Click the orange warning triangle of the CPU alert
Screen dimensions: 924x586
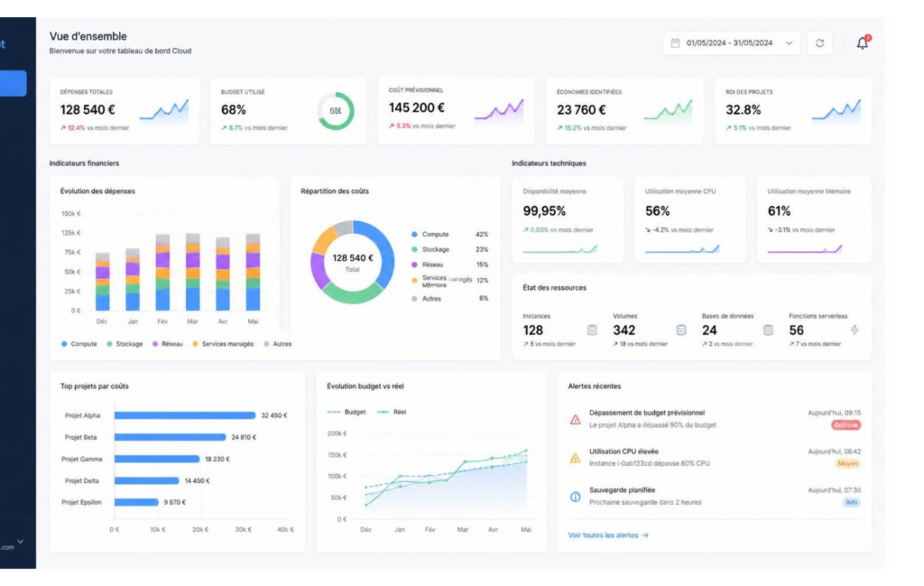pos(575,458)
